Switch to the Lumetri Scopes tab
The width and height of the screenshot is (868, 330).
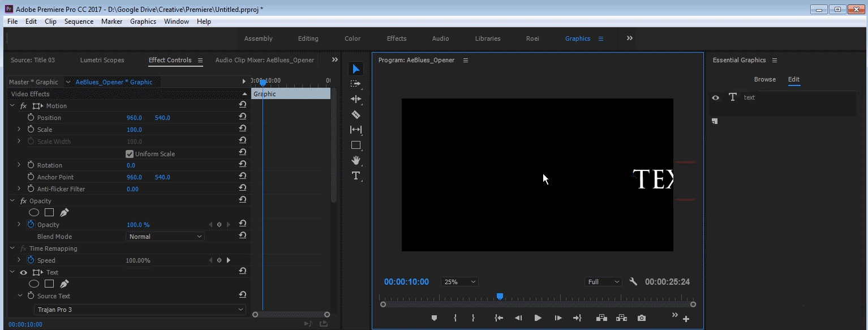102,60
